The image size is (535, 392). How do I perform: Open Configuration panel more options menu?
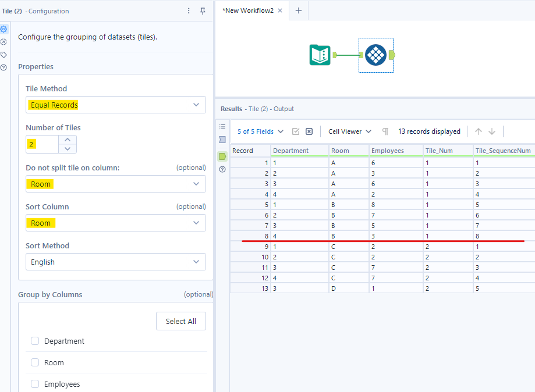point(188,11)
